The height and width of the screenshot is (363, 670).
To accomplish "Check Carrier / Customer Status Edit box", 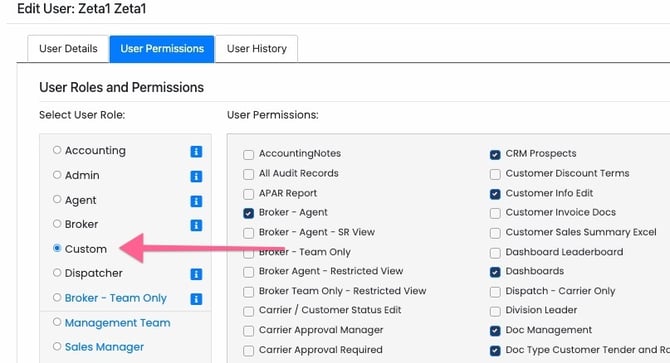I will coord(248,311).
